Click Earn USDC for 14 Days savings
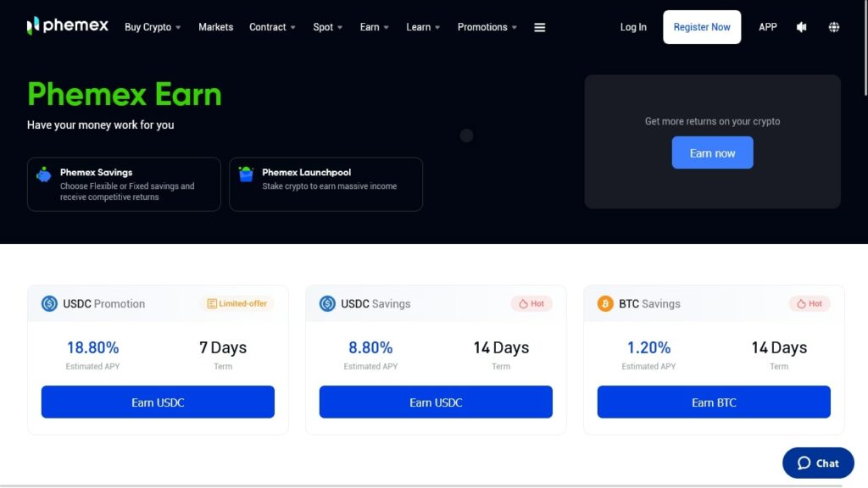868x488 pixels. point(436,402)
